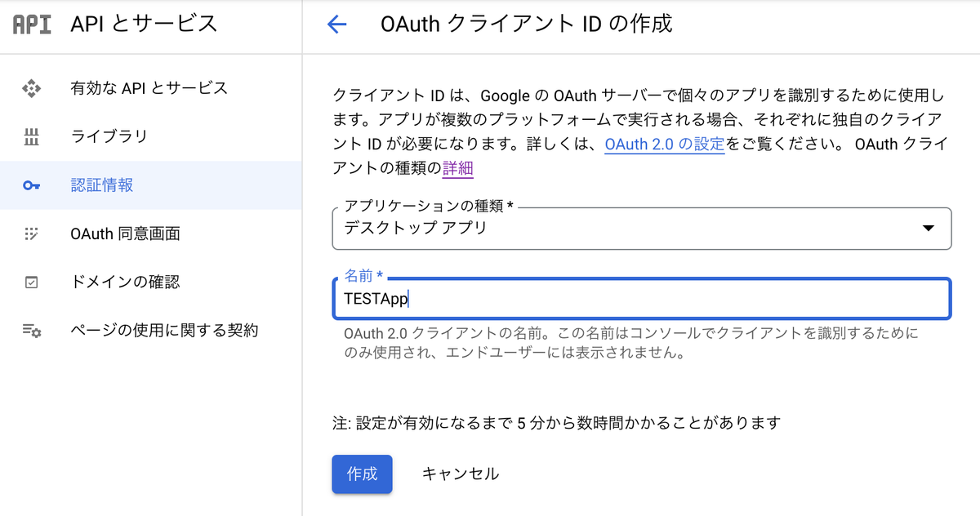Click the 注: 設定が有効になるまで note text
The image size is (980, 516).
pos(557,423)
